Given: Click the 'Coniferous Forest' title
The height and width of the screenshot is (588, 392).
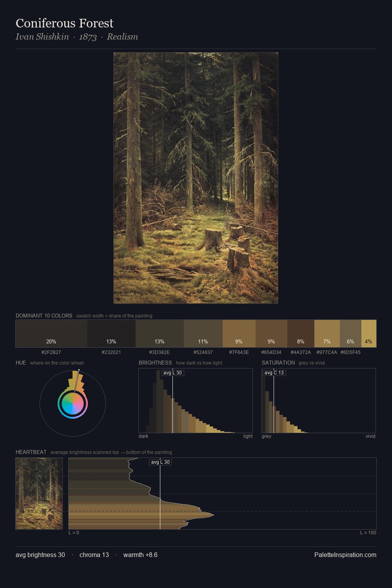Looking at the screenshot, I should 65,23.
